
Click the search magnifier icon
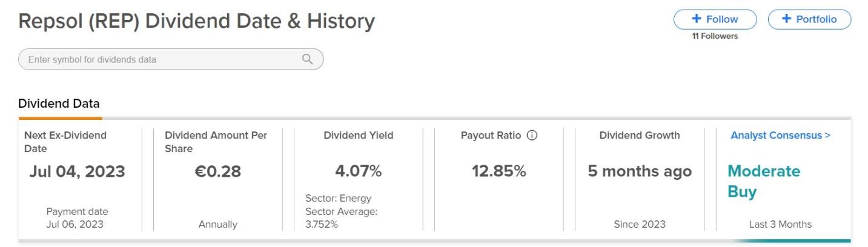(x=307, y=59)
